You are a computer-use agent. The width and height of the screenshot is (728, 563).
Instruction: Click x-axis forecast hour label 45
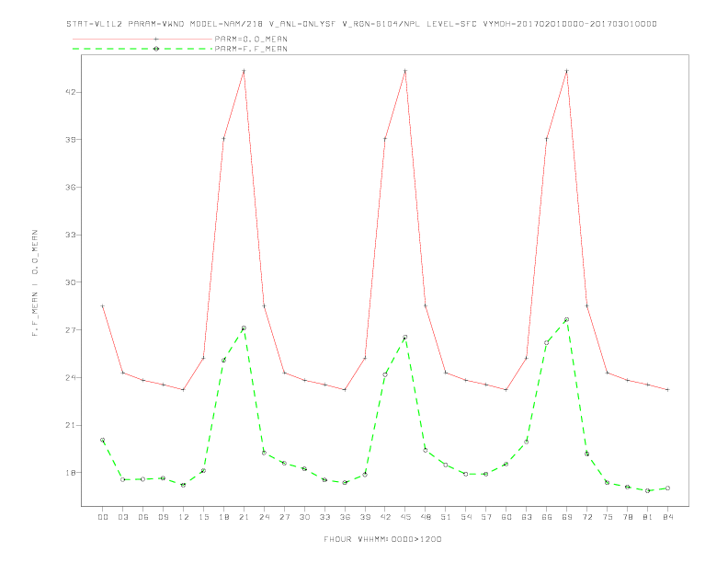(405, 517)
